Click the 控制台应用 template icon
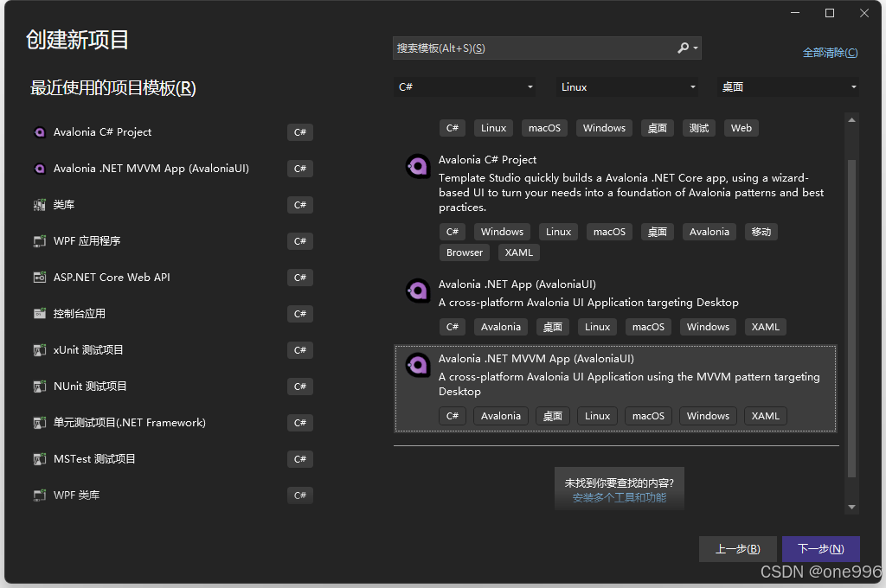 pyautogui.click(x=40, y=314)
